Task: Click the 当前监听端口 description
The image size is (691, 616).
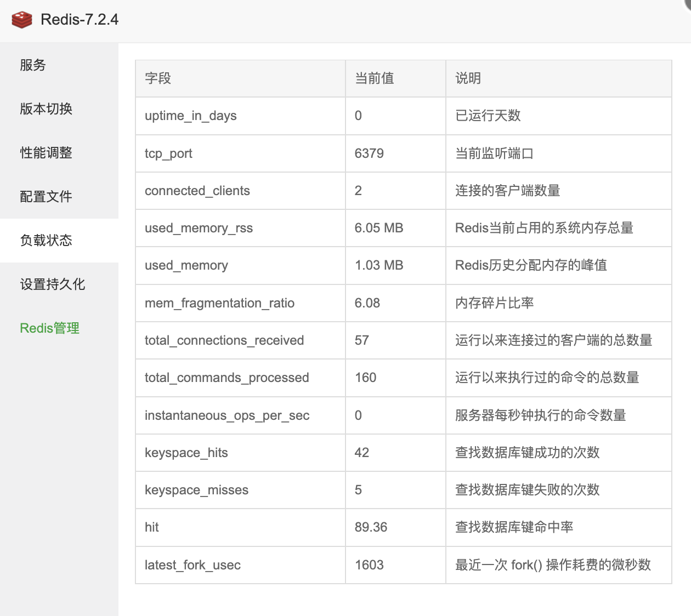Action: coord(495,153)
